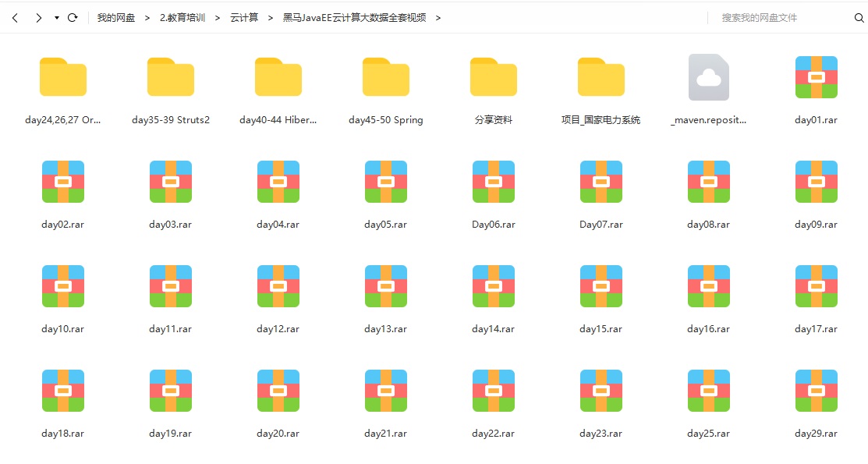Go forward with the right arrow button
Screen dimensions: 868x464
[x=38, y=18]
